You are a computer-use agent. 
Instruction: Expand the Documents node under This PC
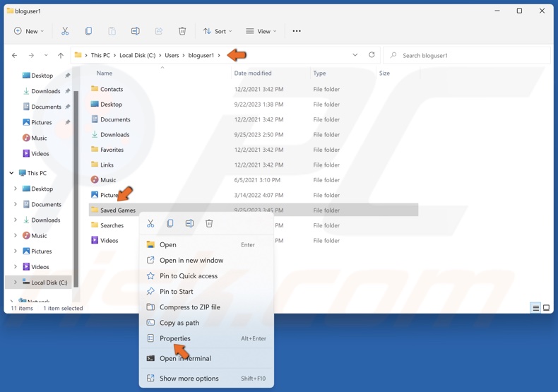[x=16, y=204]
